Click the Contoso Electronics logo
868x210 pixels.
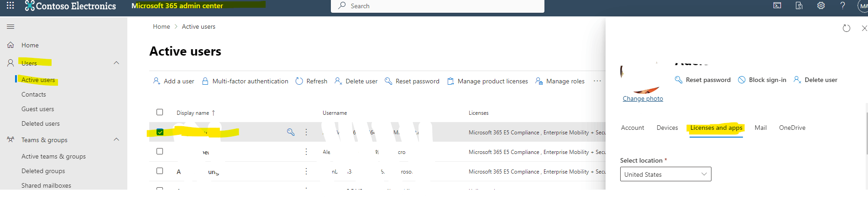point(70,6)
